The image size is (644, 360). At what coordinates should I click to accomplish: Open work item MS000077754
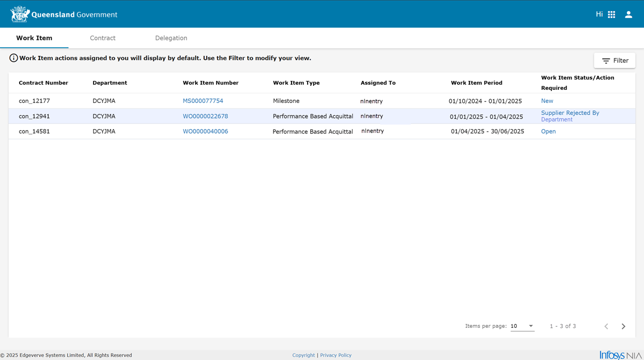[x=203, y=101]
